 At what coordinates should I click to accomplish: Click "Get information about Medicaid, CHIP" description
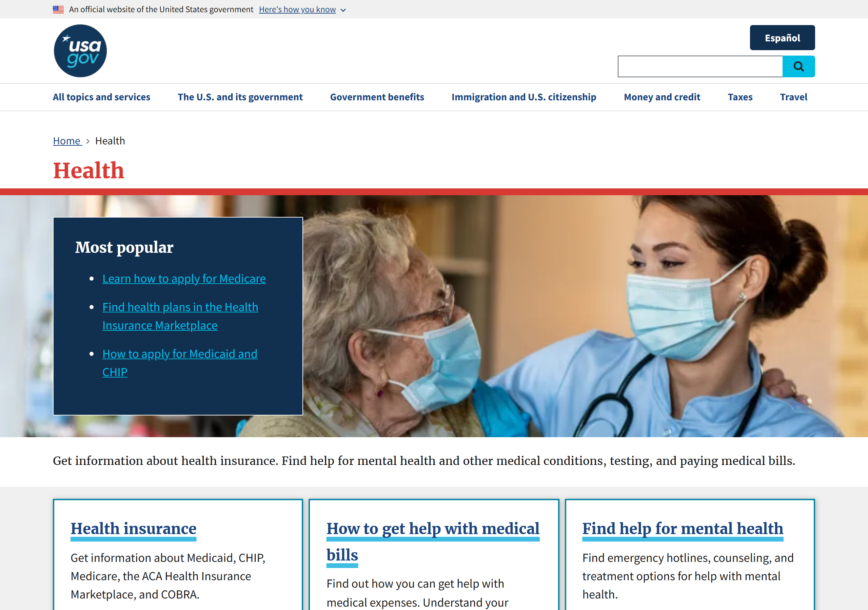point(168,576)
